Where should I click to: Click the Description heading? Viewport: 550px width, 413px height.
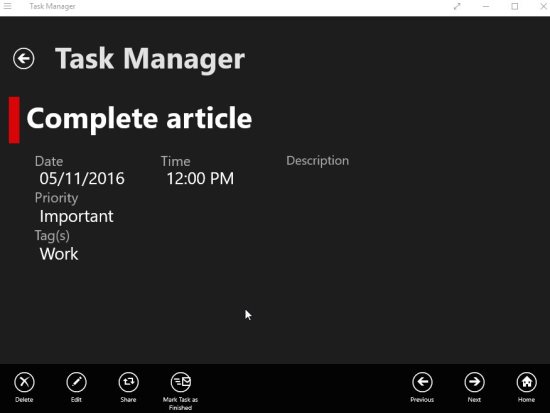[x=318, y=161]
